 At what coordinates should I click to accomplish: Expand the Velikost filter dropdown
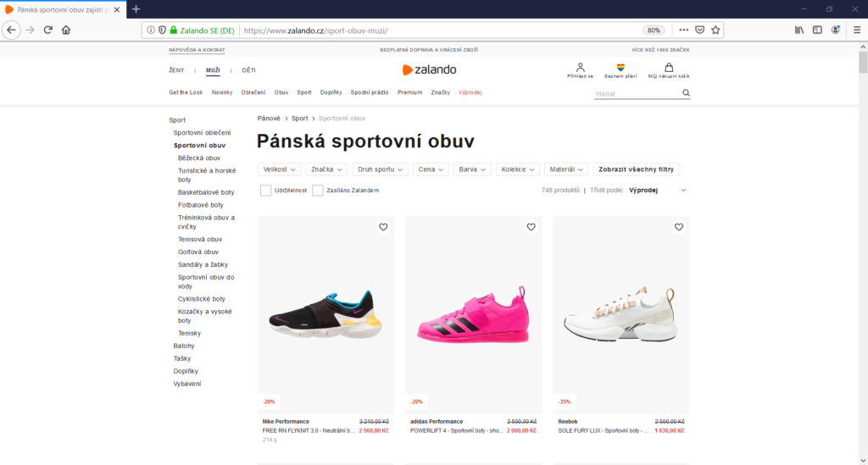click(x=279, y=169)
